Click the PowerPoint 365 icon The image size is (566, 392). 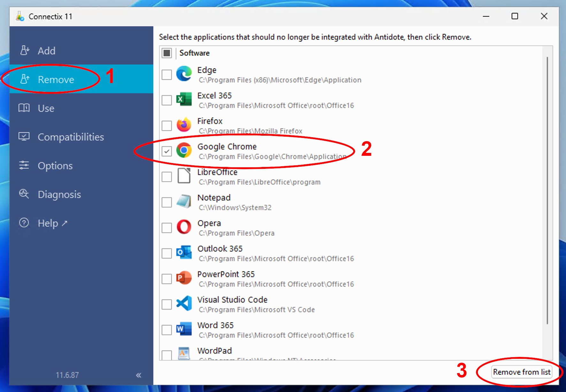(x=184, y=278)
